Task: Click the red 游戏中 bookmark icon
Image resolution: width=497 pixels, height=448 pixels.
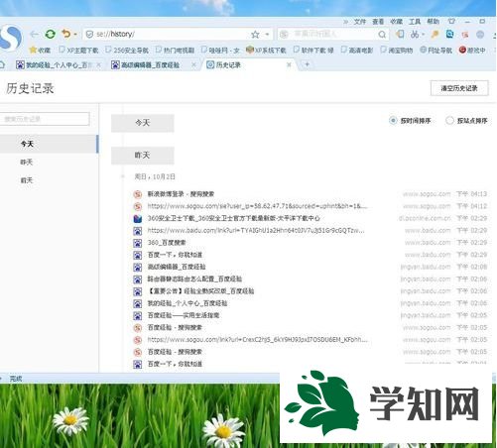Action: (462, 50)
